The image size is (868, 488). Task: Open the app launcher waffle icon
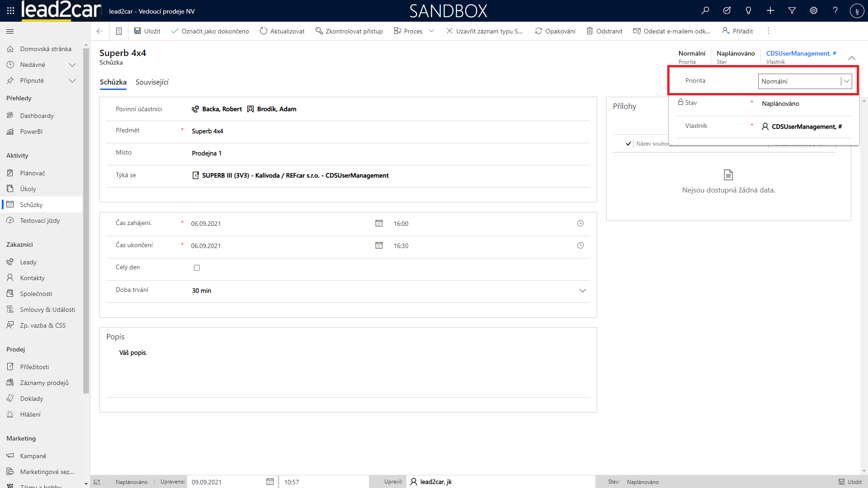(10, 10)
